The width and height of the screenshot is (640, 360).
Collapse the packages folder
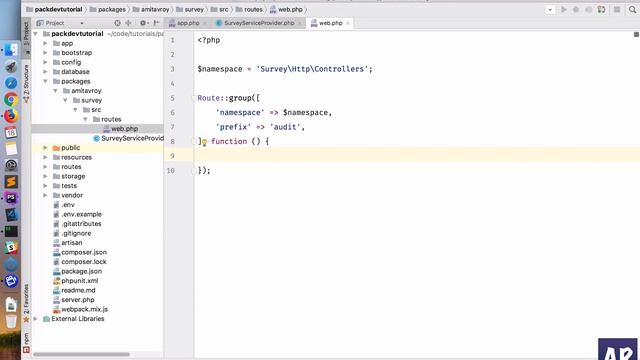tap(45, 81)
